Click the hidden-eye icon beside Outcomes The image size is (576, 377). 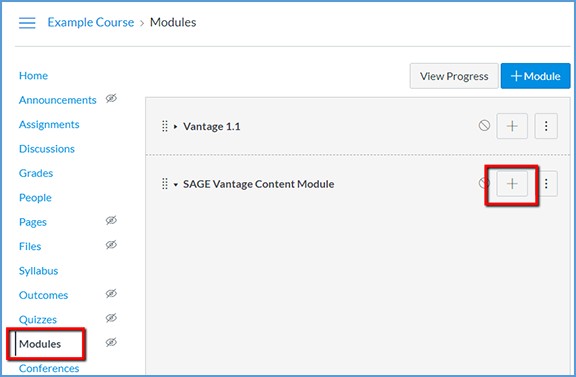(x=111, y=294)
